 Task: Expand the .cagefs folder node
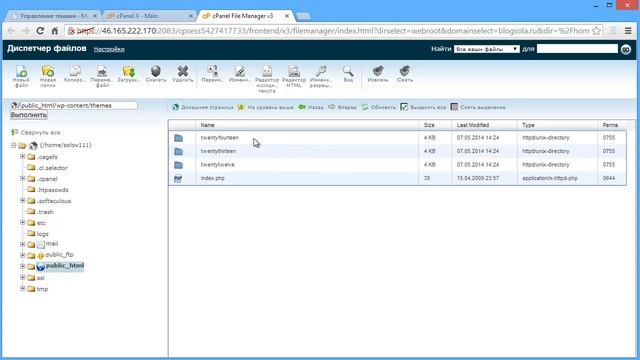click(23, 156)
